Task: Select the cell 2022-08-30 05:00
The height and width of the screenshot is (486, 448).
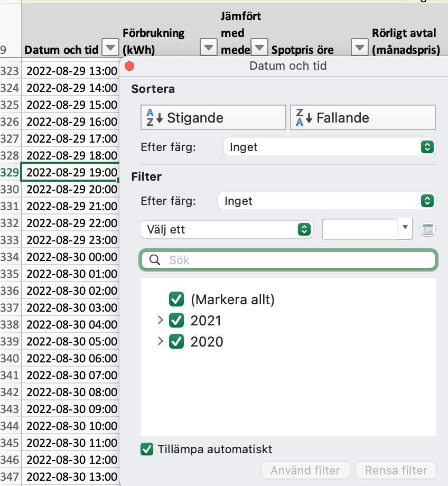Action: 71,341
